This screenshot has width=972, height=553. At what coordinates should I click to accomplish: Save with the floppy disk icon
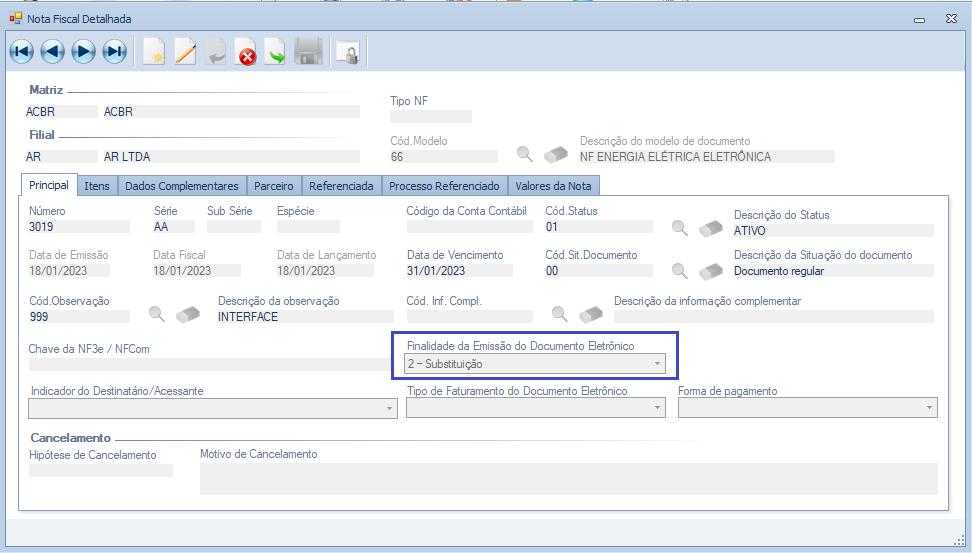(308, 52)
